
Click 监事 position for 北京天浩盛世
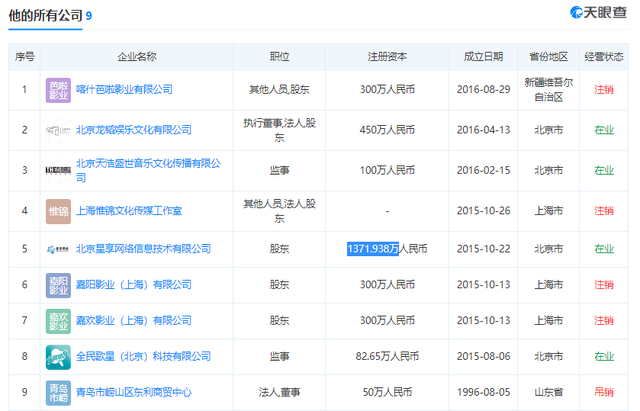[279, 170]
